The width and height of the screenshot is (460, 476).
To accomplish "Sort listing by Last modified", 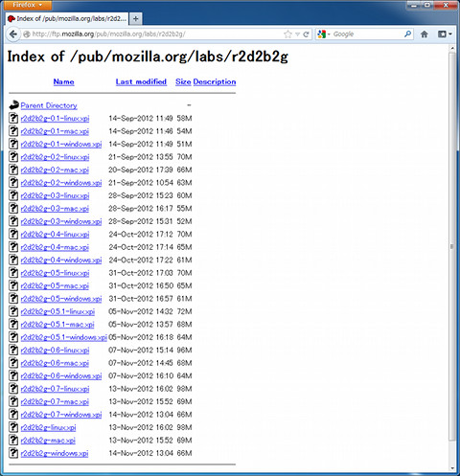I will (x=141, y=81).
